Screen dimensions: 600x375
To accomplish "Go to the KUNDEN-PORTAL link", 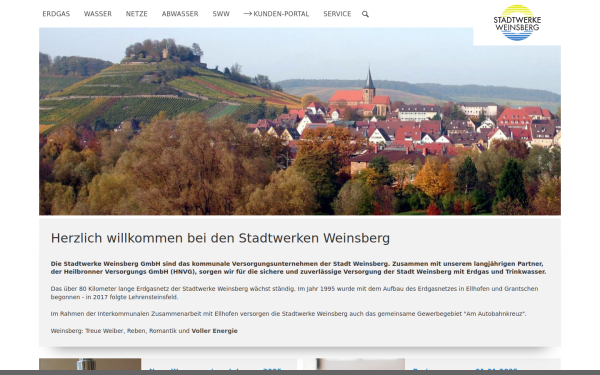I will pos(276,14).
